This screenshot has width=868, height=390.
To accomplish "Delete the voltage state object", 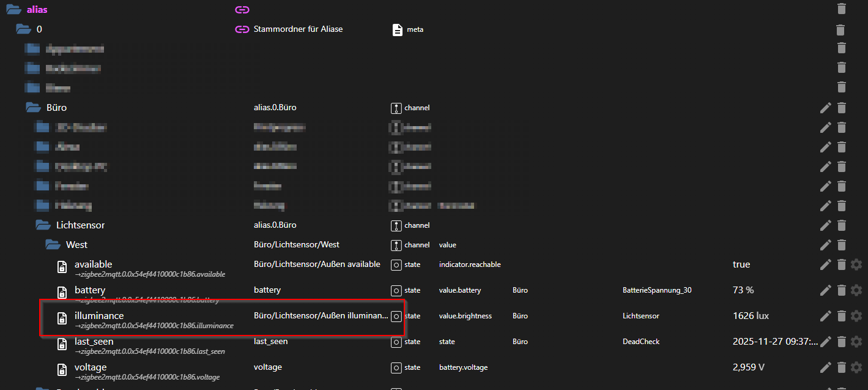I will [x=842, y=367].
